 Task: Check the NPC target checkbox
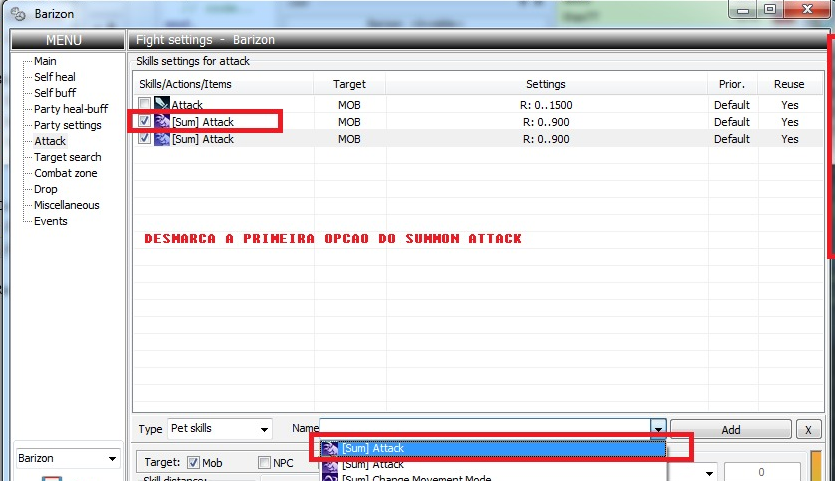coord(265,463)
